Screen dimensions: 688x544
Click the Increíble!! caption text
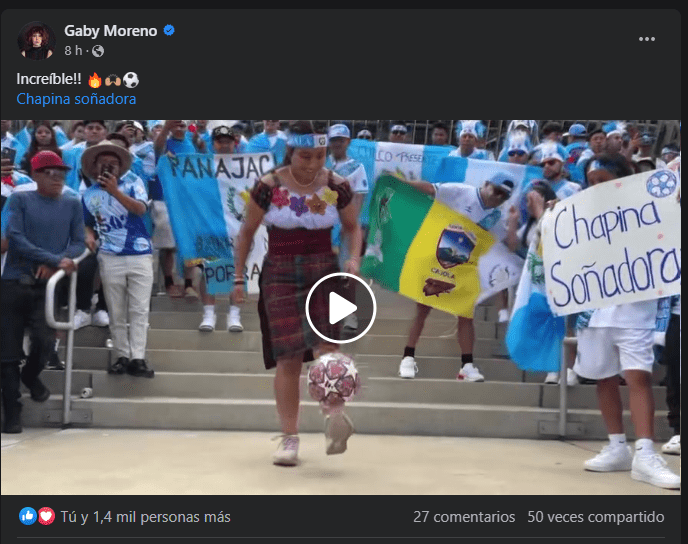(x=49, y=79)
